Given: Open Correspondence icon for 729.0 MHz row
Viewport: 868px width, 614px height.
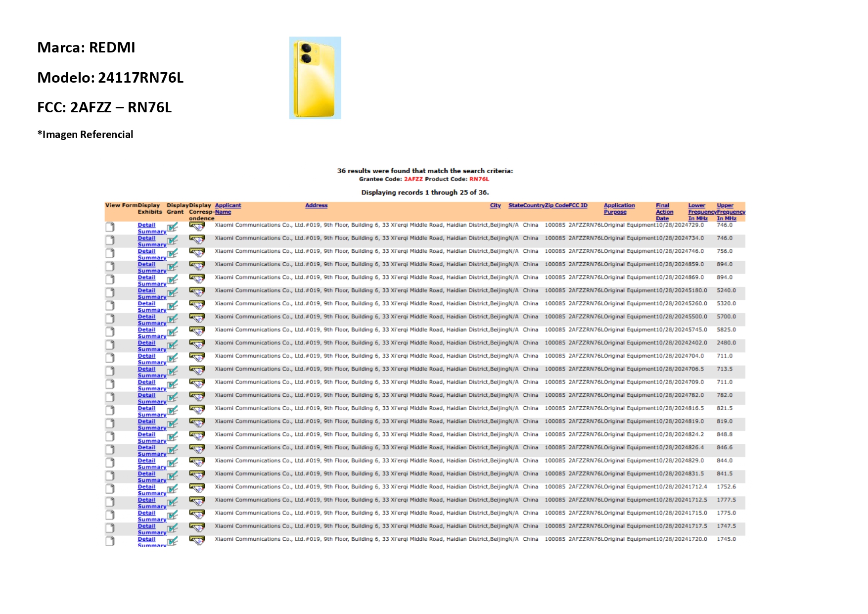Looking at the screenshot, I should coord(197,227).
